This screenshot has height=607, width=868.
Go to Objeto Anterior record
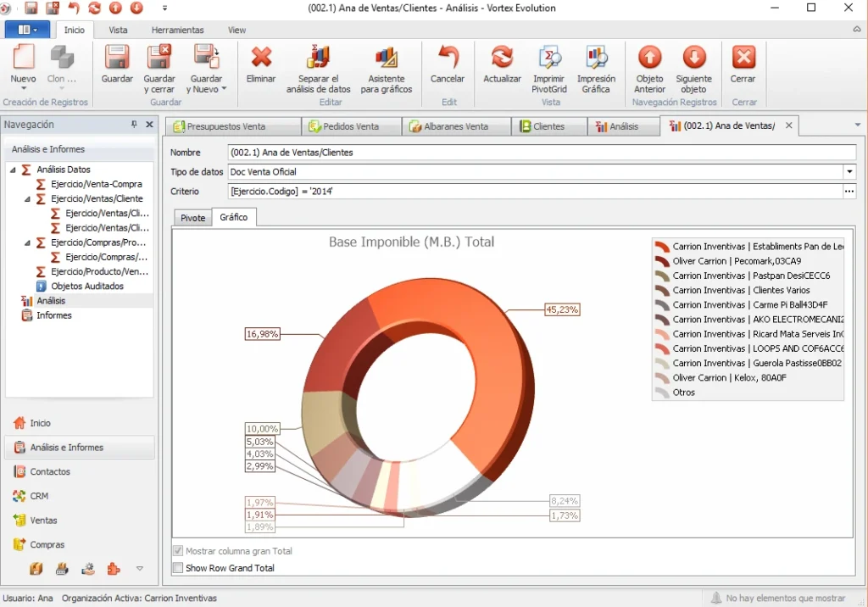pyautogui.click(x=649, y=70)
